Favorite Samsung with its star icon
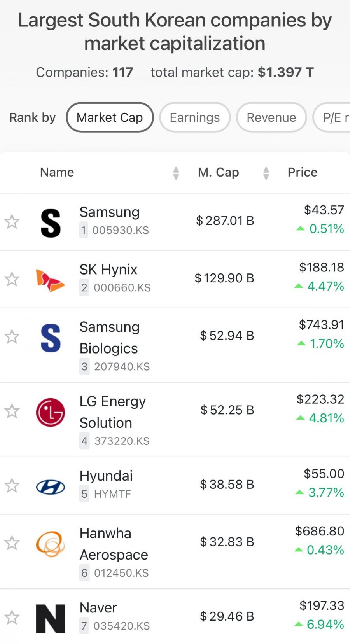The height and width of the screenshot is (644, 350). coord(12,222)
